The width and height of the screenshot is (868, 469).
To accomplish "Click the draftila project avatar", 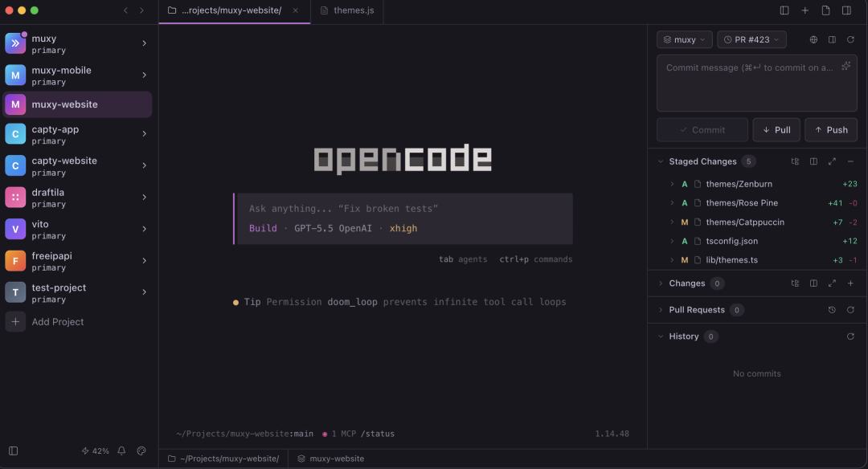I will pyautogui.click(x=15, y=198).
